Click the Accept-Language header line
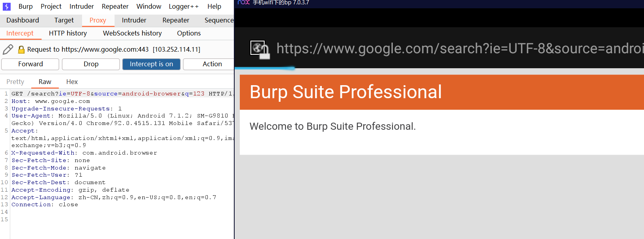Screen dimensions: 644x239 (114, 198)
